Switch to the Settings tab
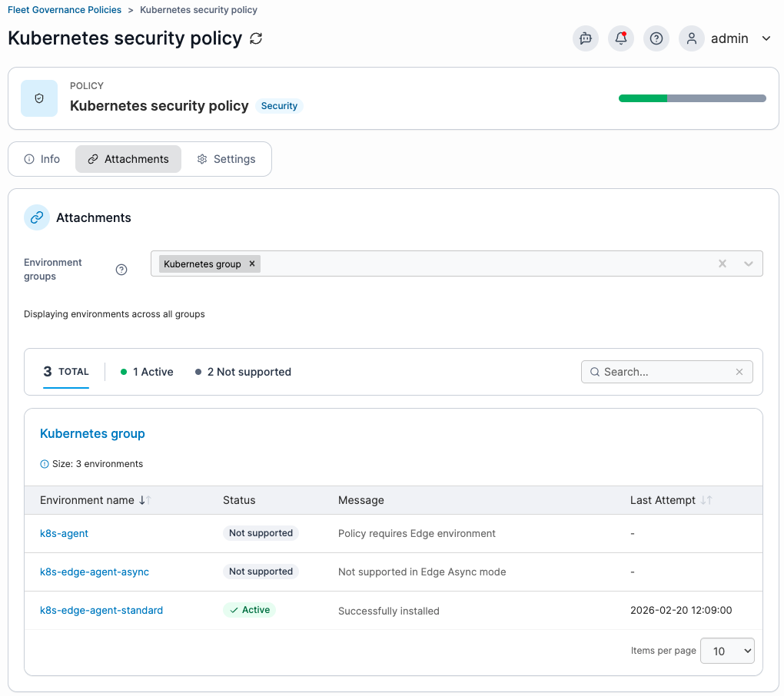The image size is (784, 696). [x=227, y=159]
